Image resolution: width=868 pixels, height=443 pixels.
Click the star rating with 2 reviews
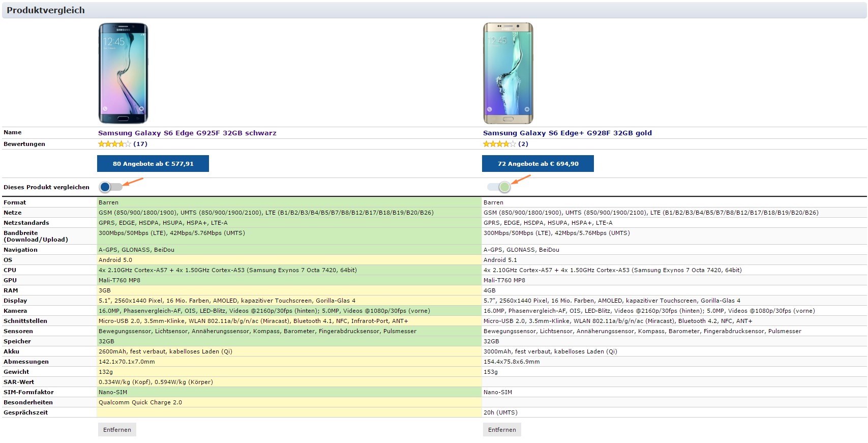coord(499,144)
